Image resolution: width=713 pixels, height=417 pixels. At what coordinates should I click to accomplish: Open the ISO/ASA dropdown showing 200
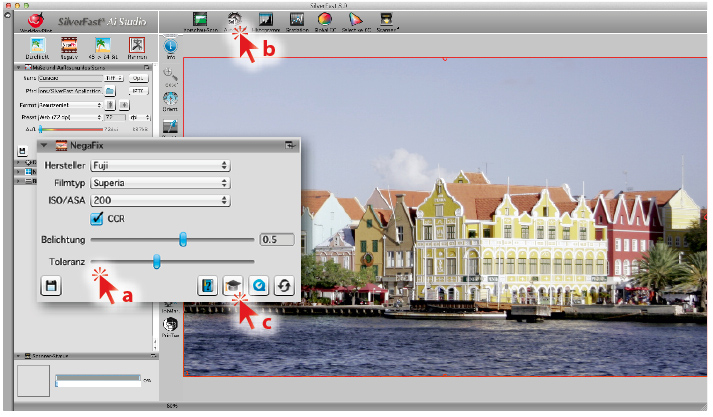click(x=160, y=200)
